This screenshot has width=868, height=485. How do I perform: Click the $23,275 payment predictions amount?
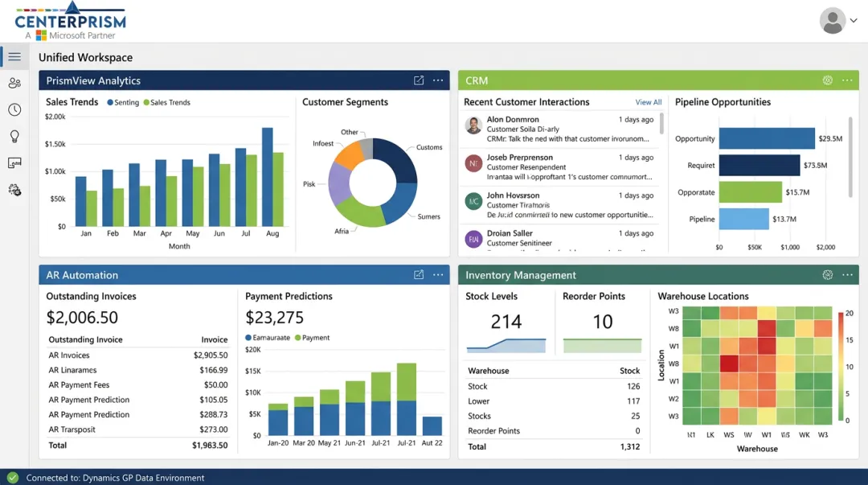click(275, 317)
